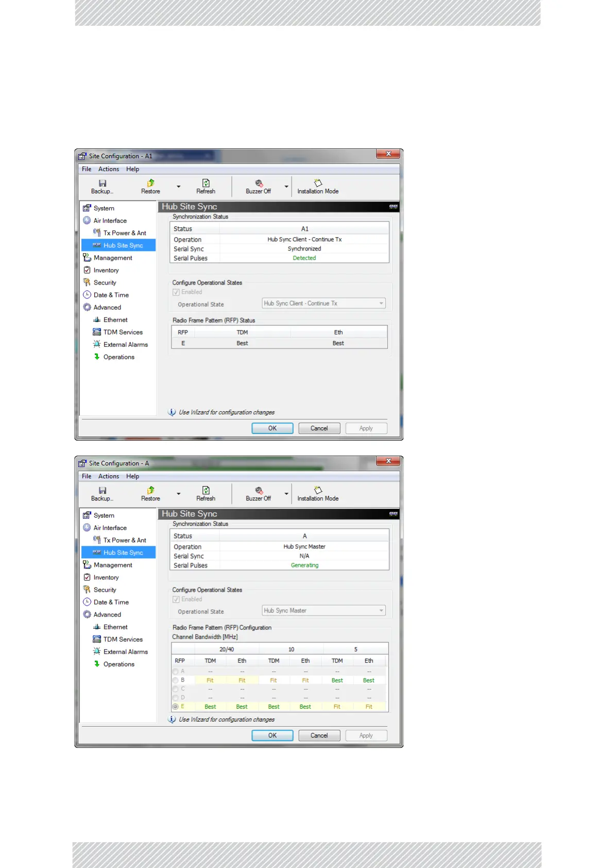Click Cancel in Site Configuration A1 window
Screen dimensions: 613x868
[x=319, y=428]
